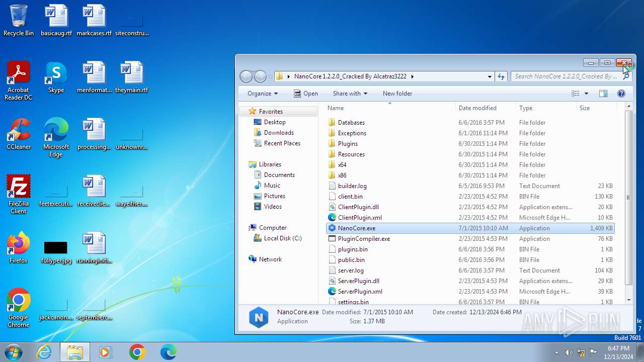The image size is (644, 362).
Task: Open the Explorer help icon
Action: tap(621, 94)
